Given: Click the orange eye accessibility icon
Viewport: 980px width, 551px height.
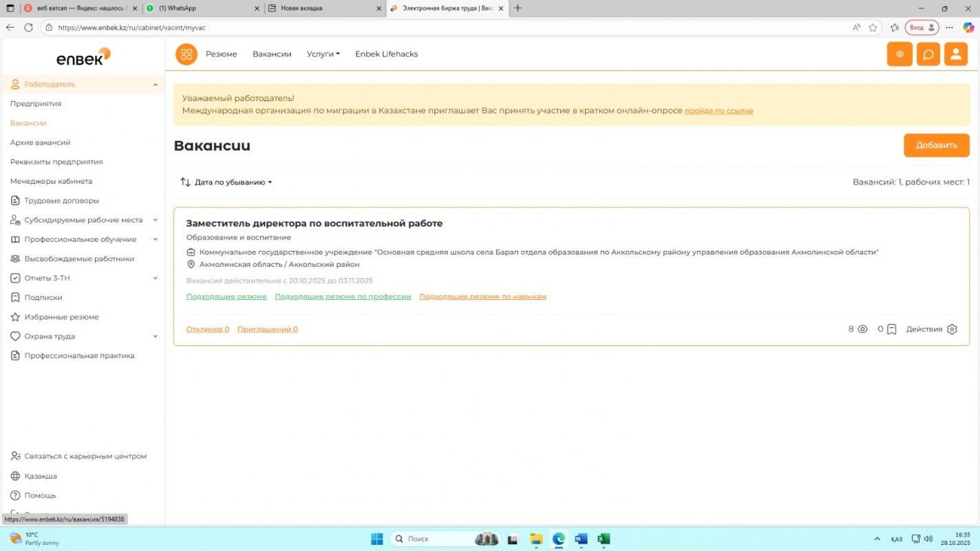Looking at the screenshot, I should click(x=899, y=54).
